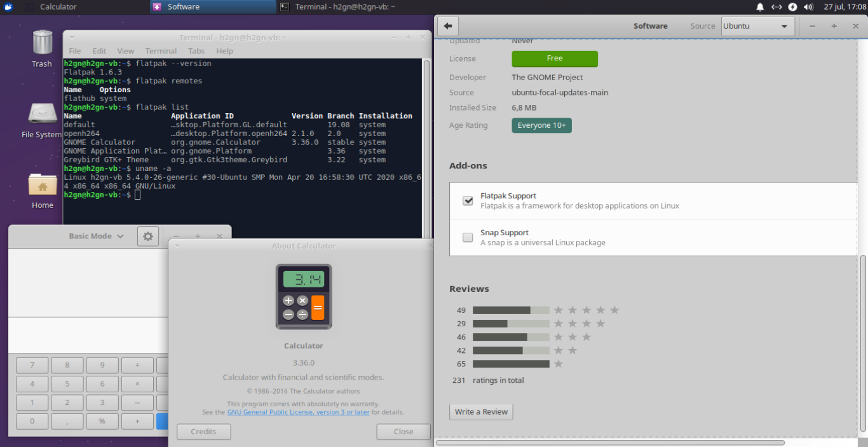Open the Basic Mode dropdown in Calculator
868x447 pixels.
95,236
